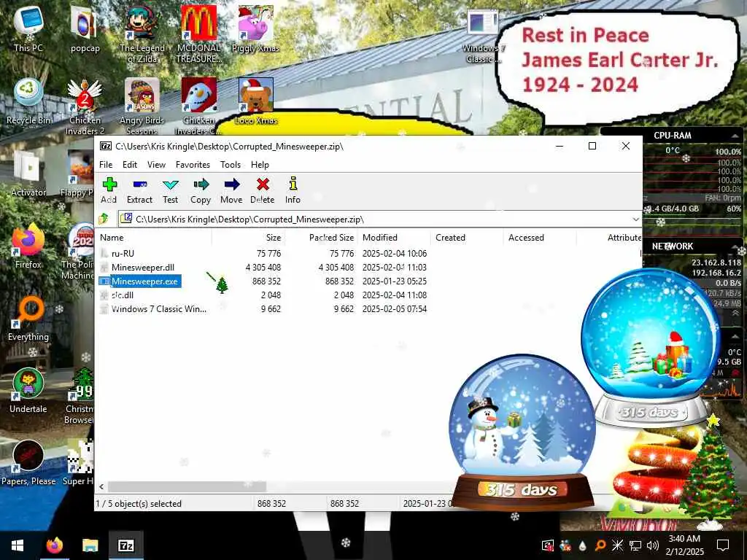The width and height of the screenshot is (747, 560).
Task: Collapse the CPU-RAM gadget section
Action: point(735,136)
